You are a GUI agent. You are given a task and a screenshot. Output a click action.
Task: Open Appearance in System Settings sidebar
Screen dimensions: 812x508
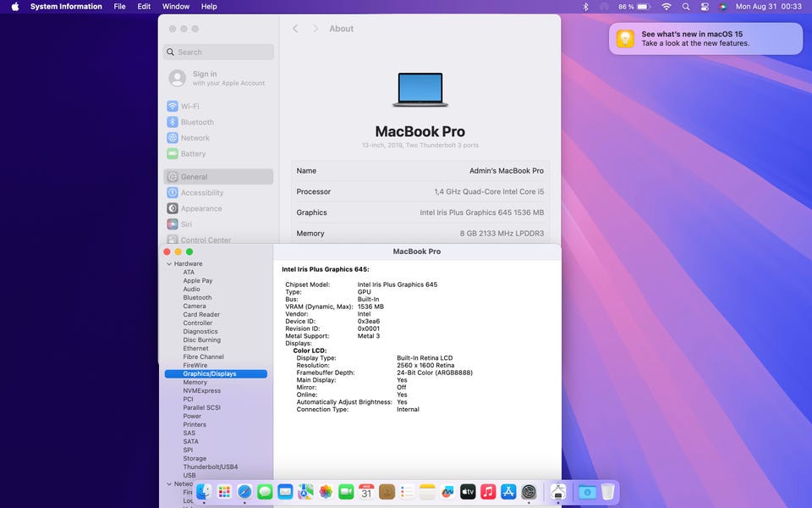[x=219, y=208]
